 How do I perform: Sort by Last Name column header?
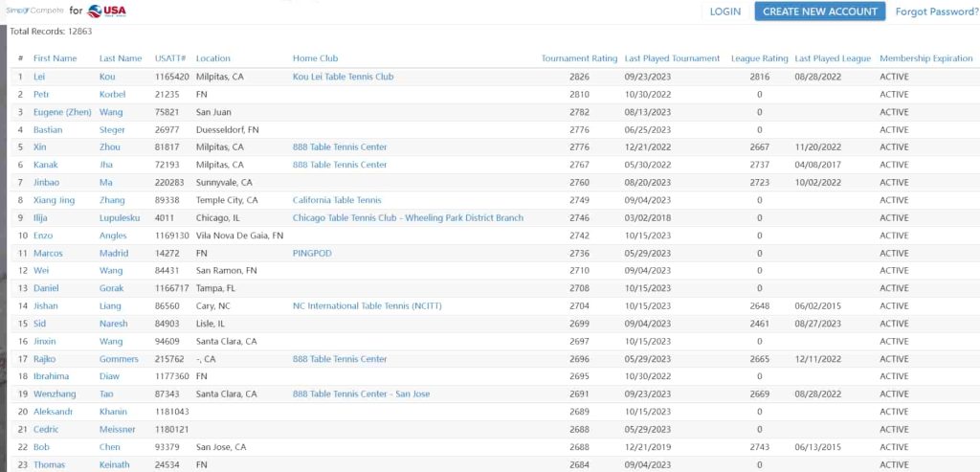tap(121, 58)
